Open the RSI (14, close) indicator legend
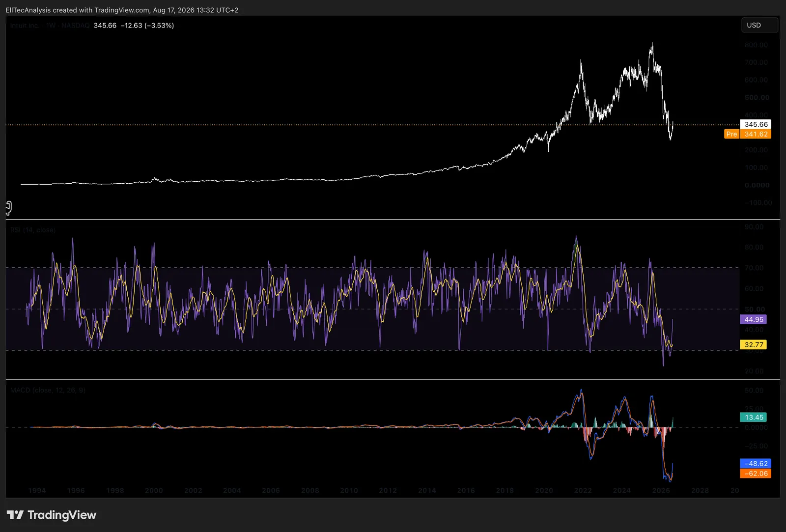Screen dimensions: 786x532 point(33,230)
